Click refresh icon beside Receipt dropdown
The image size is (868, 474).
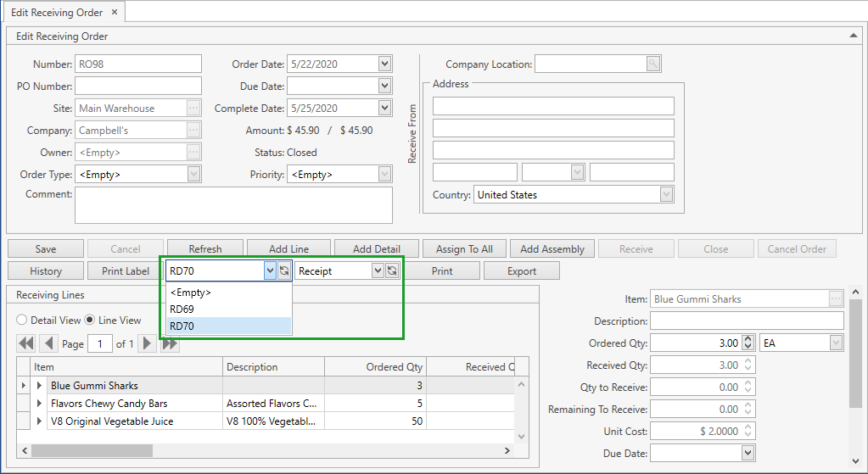click(x=392, y=271)
